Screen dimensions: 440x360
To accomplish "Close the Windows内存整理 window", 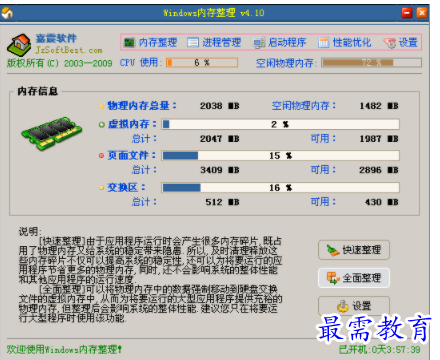I will pyautogui.click(x=422, y=13).
